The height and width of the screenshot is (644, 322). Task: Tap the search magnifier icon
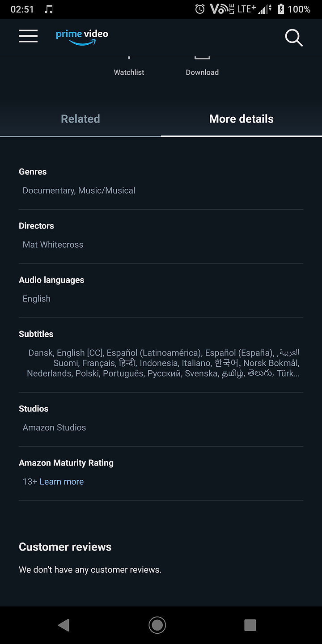pyautogui.click(x=294, y=38)
